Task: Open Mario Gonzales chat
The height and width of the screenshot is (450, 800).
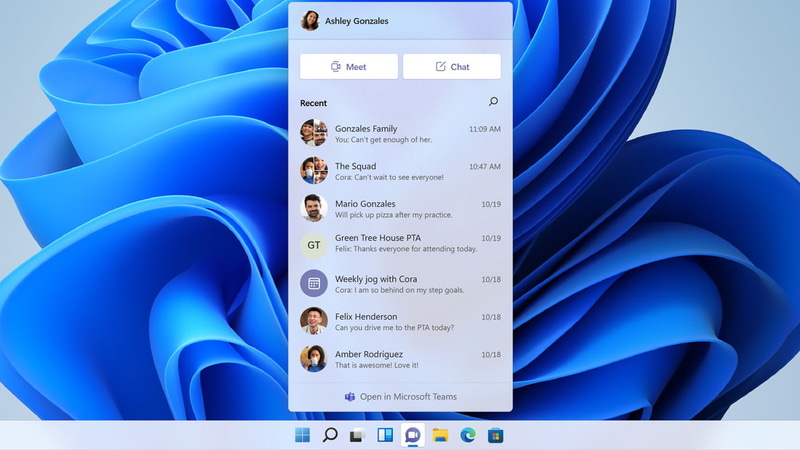Action: [401, 209]
